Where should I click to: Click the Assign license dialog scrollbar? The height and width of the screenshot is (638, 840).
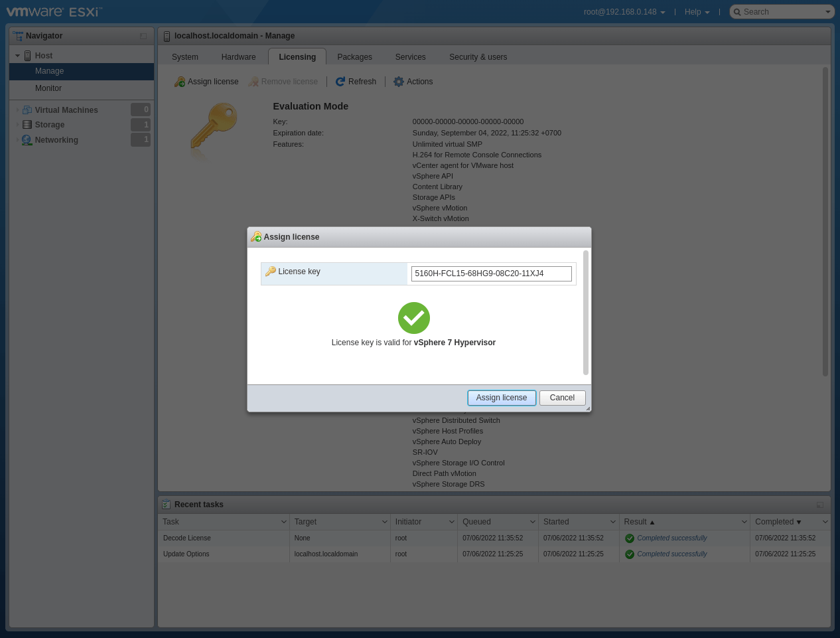(x=585, y=312)
